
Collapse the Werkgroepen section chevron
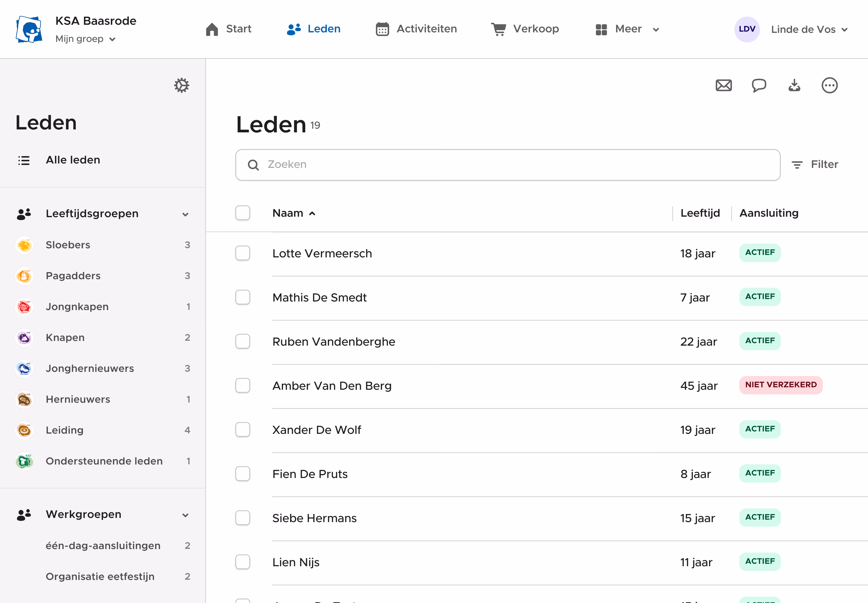(185, 515)
